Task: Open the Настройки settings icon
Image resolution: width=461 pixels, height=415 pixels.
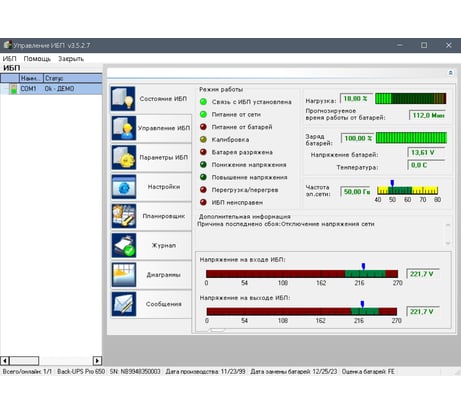Action: pyautogui.click(x=124, y=187)
